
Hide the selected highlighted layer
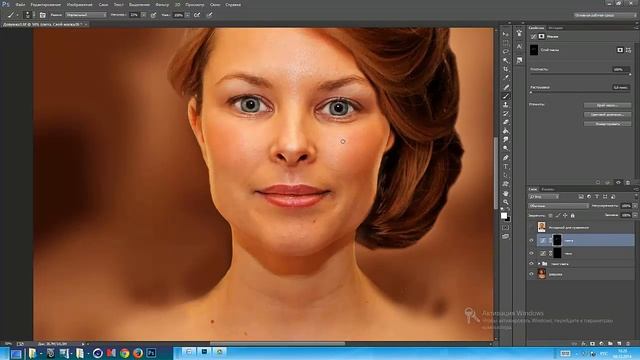[531, 240]
